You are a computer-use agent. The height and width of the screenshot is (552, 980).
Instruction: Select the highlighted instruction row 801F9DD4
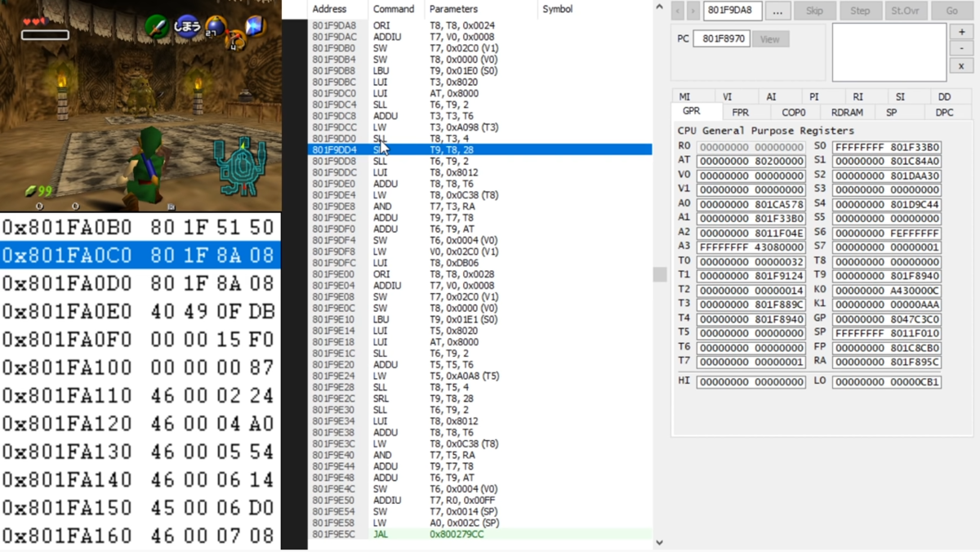(x=480, y=149)
